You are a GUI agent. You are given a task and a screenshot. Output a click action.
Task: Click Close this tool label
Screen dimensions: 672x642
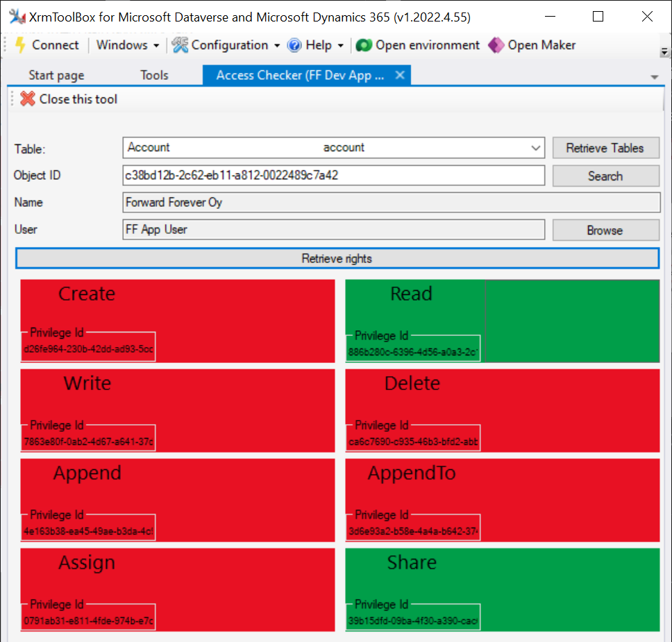(x=78, y=99)
